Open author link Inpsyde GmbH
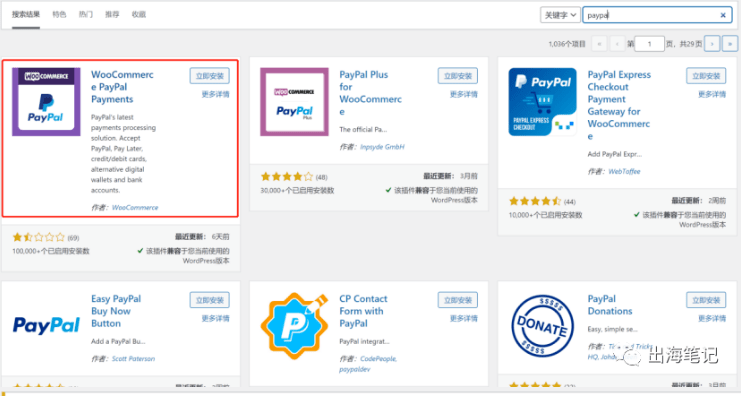This screenshot has height=396, width=741. [x=382, y=147]
